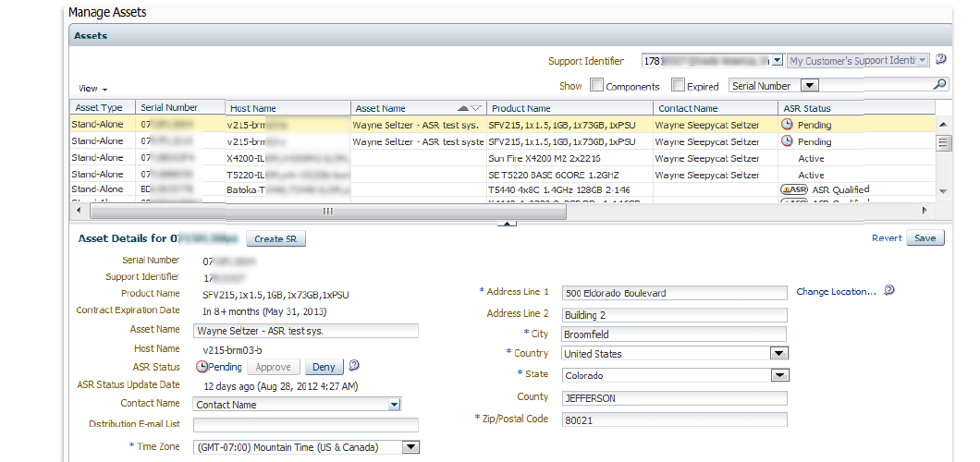Image resolution: width=980 pixels, height=462 pixels.
Task: Click the horizontal scrollbar thumb of table
Action: pos(326,212)
